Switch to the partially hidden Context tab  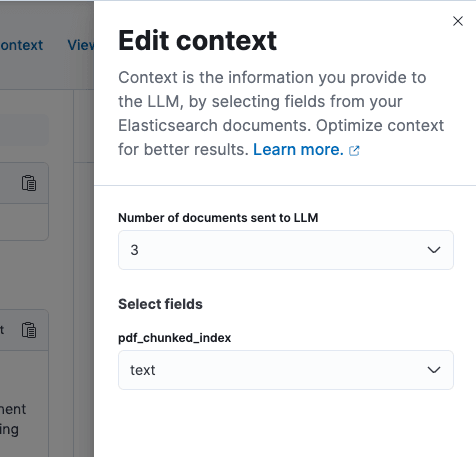(x=21, y=45)
